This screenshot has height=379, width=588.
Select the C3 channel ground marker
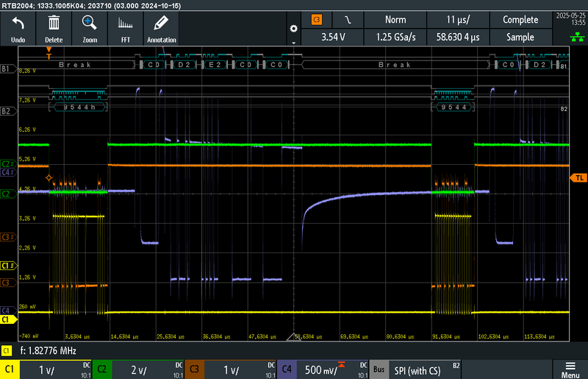[8, 283]
